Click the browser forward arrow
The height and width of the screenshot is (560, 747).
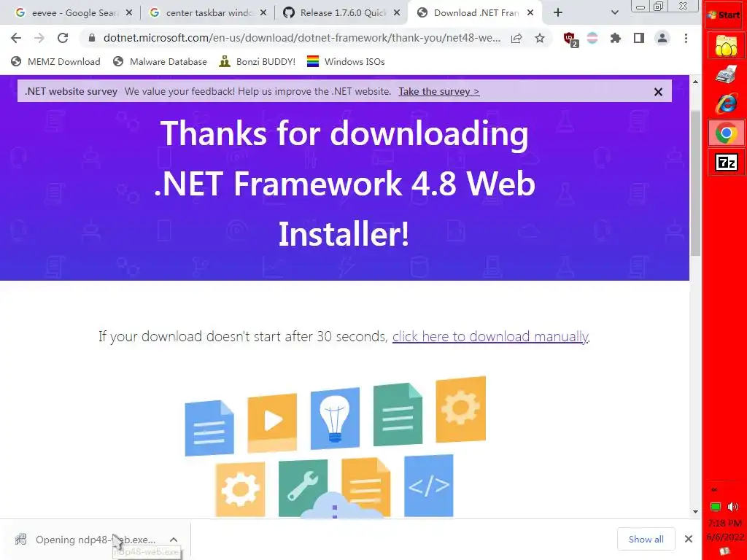tap(39, 38)
